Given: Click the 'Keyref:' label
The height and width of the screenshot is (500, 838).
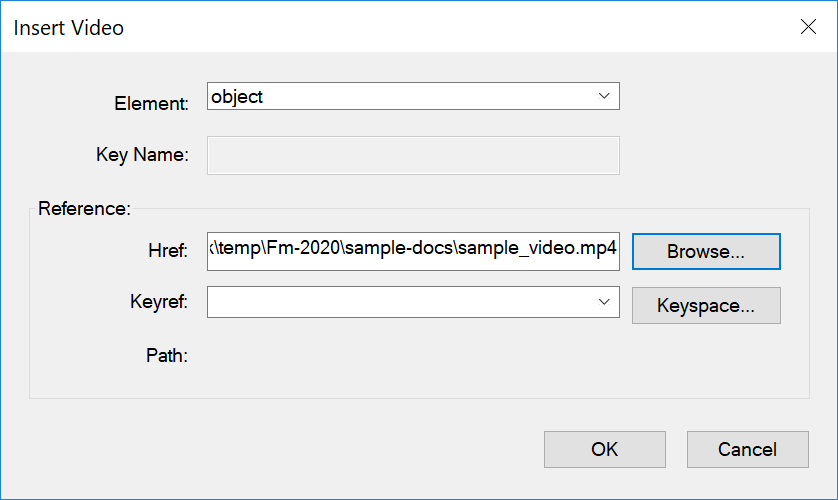Looking at the screenshot, I should (160, 303).
